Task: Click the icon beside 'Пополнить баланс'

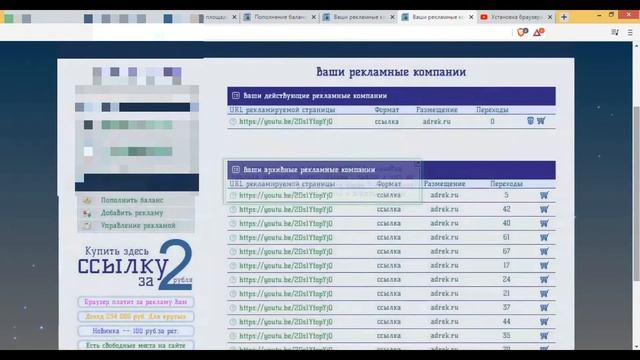Action: tap(87, 200)
